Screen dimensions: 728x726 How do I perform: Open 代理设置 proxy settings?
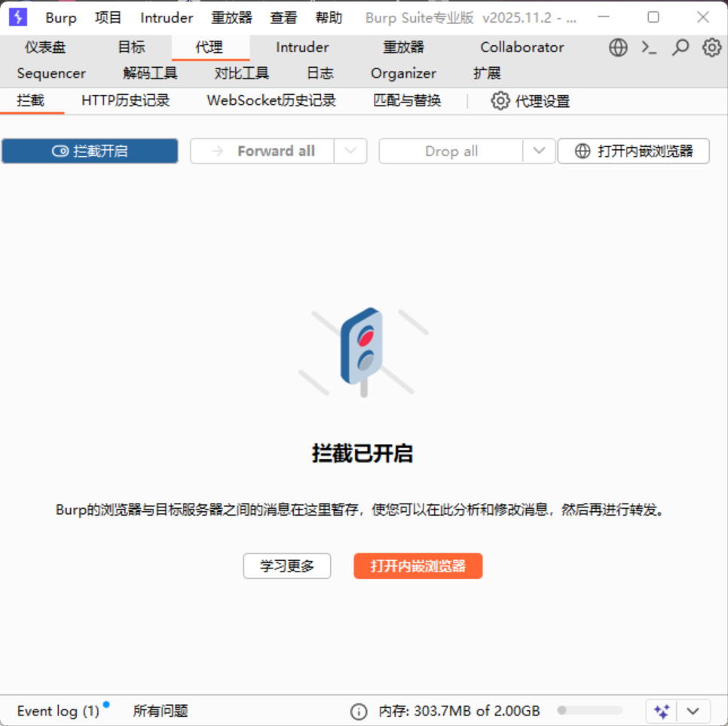click(x=531, y=101)
